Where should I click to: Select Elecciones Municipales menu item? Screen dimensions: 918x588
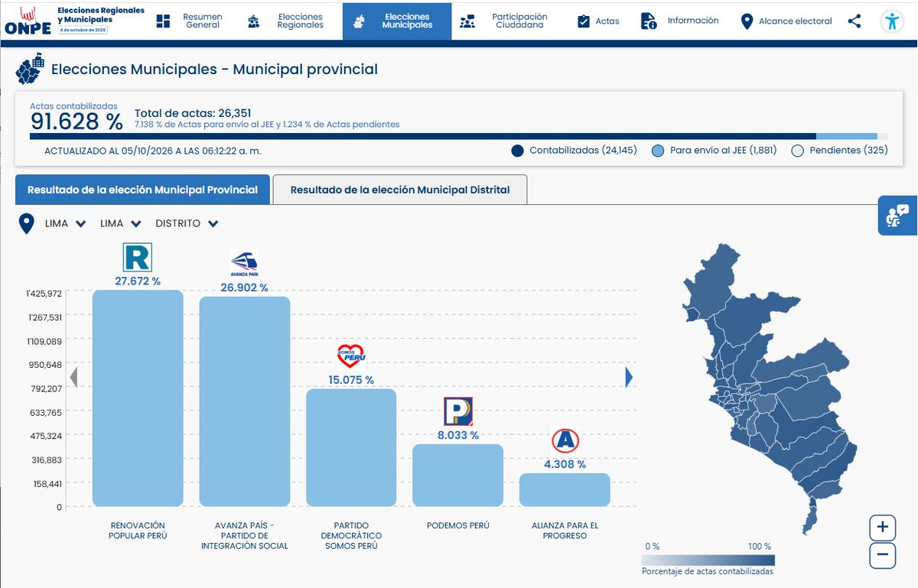click(x=396, y=21)
